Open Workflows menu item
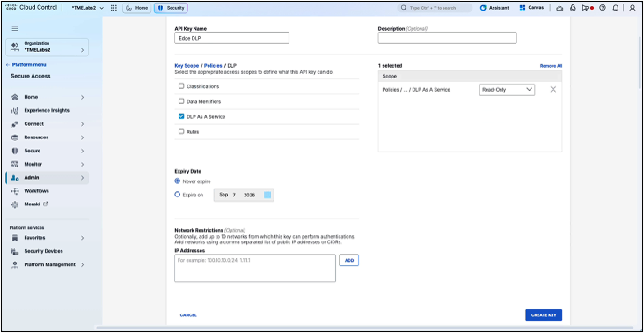Screen dimensions: 644x333 tap(37, 191)
